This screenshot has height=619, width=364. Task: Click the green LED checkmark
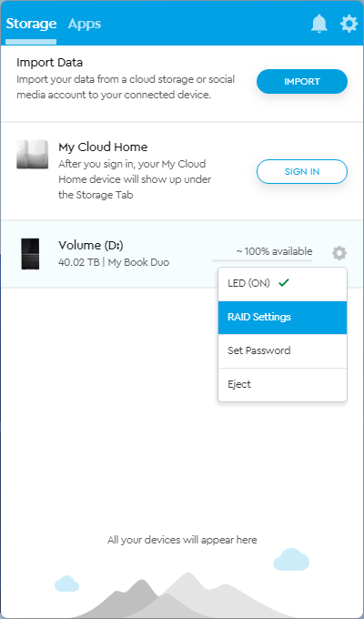tap(284, 283)
